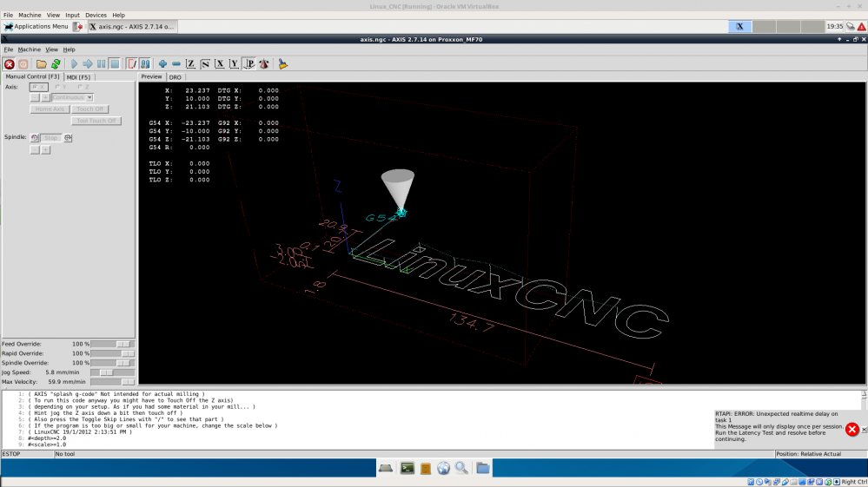Open a G-code file with folder icon
Screen dimensions: 868x487
click(x=42, y=63)
